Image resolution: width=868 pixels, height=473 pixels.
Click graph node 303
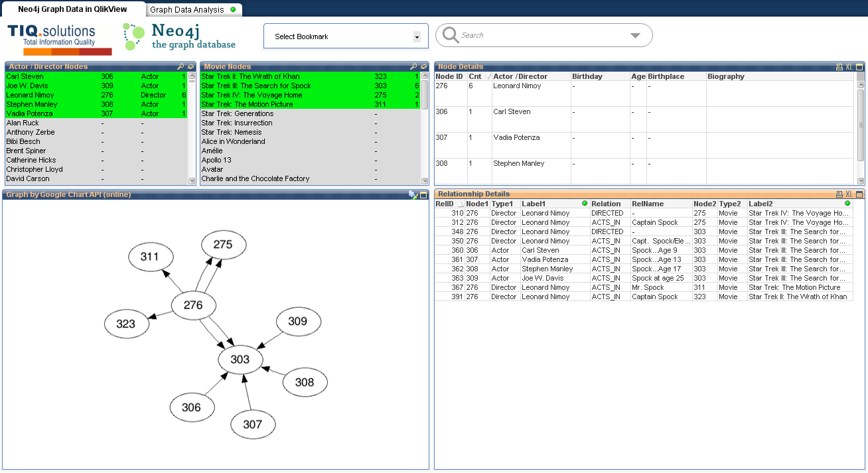click(240, 359)
